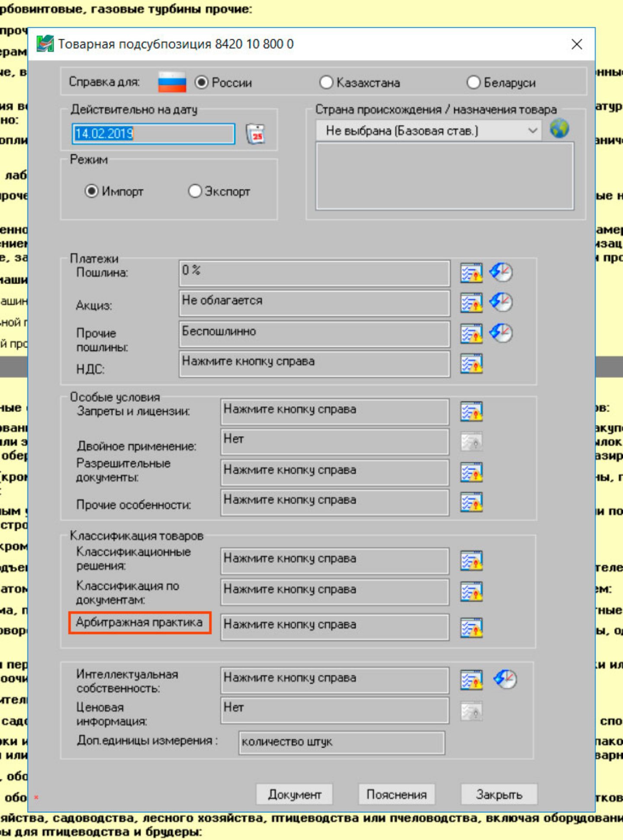Screen dimensions: 623x840
Task: Select the России radio button
Action: 202,82
